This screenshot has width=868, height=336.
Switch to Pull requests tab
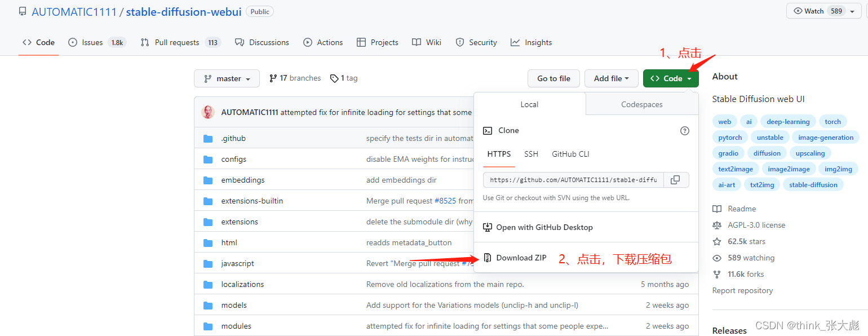pyautogui.click(x=180, y=42)
